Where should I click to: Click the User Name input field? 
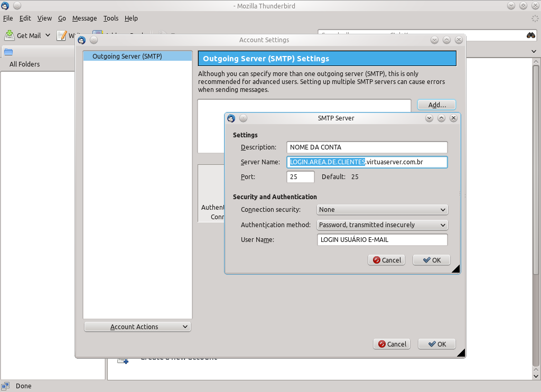pos(383,240)
